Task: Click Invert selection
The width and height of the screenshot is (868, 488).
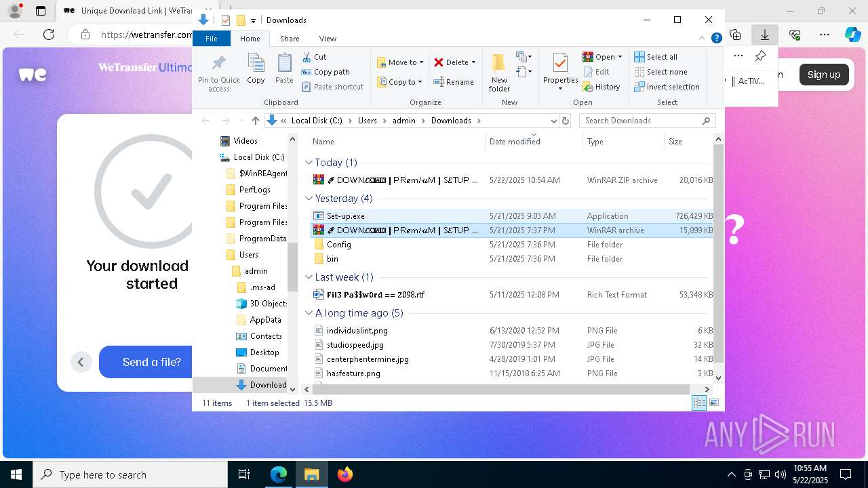Action: [667, 87]
